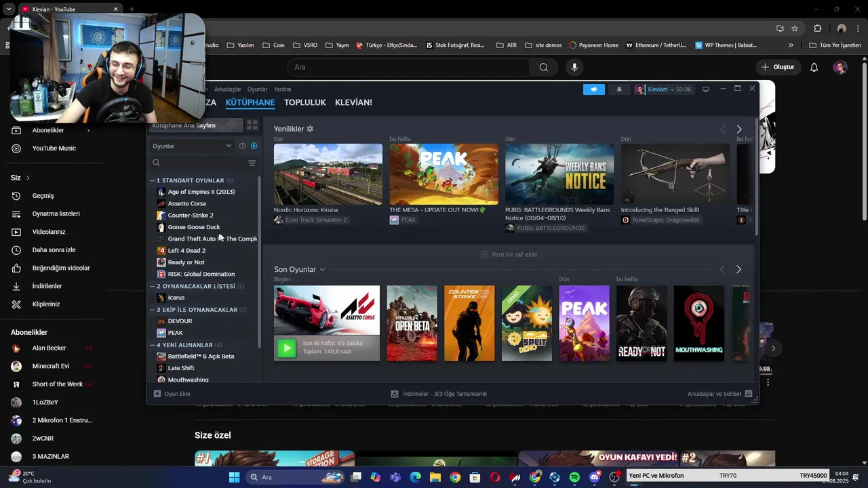Switch library to collections grid view

pos(252,125)
